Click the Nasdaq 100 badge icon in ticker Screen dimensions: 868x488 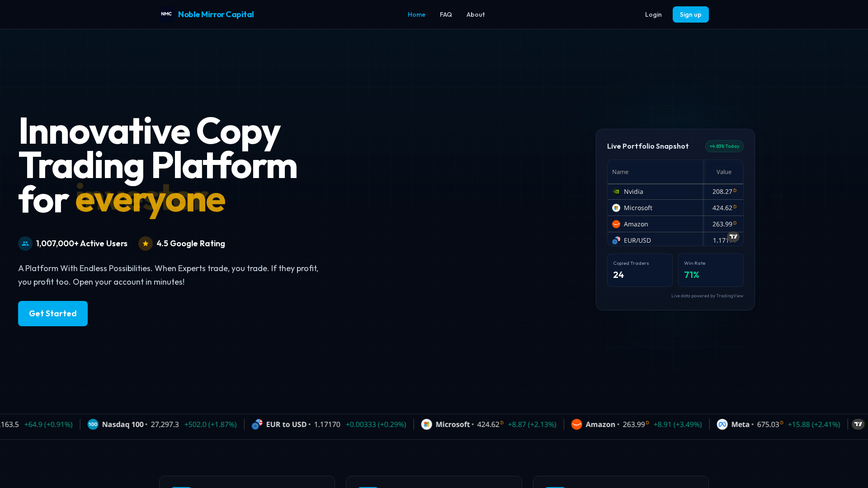click(93, 424)
